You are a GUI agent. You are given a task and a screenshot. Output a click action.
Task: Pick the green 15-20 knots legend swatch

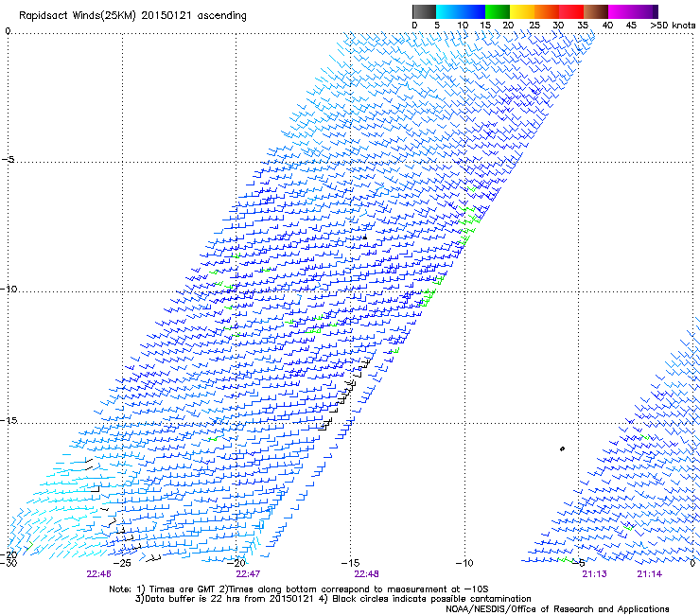coord(498,11)
